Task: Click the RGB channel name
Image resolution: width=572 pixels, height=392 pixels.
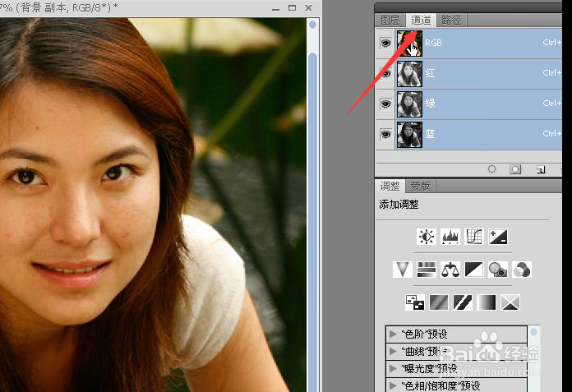Action: [x=433, y=43]
